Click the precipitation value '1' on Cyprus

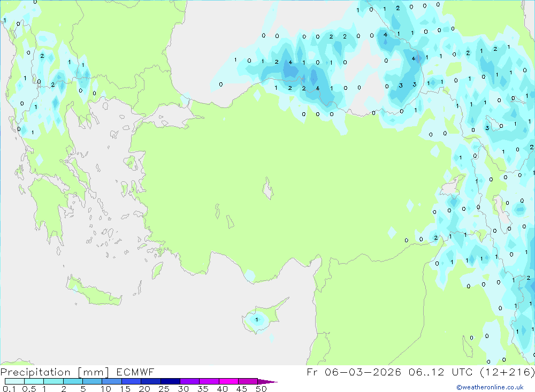click(257, 320)
